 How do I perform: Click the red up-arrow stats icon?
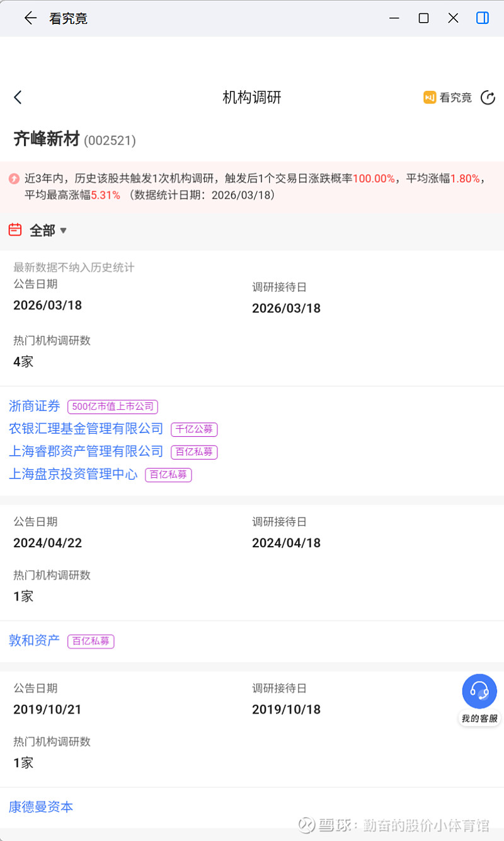(14, 179)
